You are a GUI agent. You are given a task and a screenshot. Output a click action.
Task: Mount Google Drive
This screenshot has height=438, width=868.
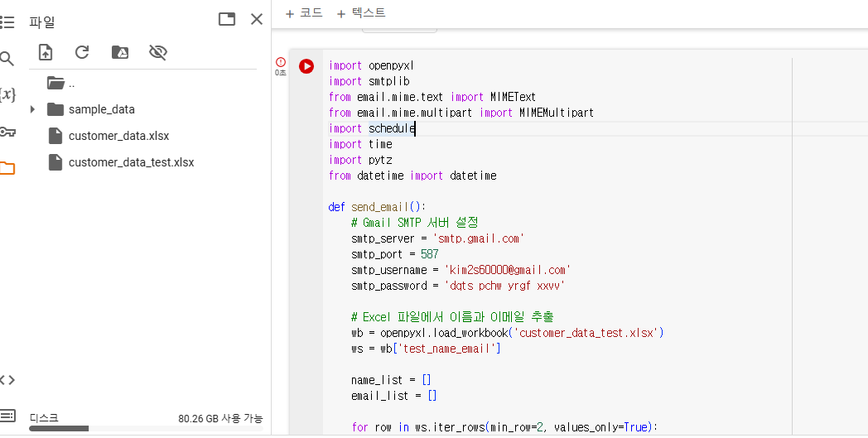[120, 53]
